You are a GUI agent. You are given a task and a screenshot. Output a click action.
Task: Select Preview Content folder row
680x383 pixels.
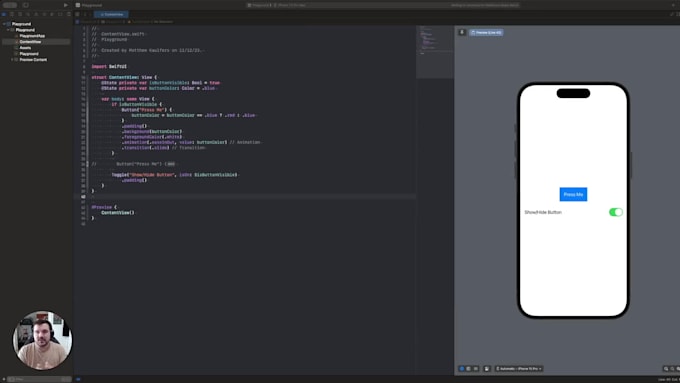[33, 59]
